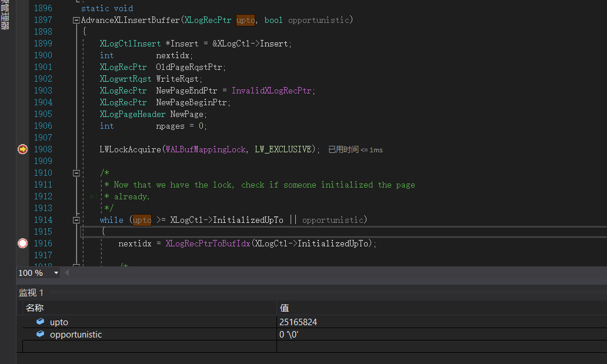
Task: Click the red breakpoint icon at line 1908
Action: coord(22,149)
